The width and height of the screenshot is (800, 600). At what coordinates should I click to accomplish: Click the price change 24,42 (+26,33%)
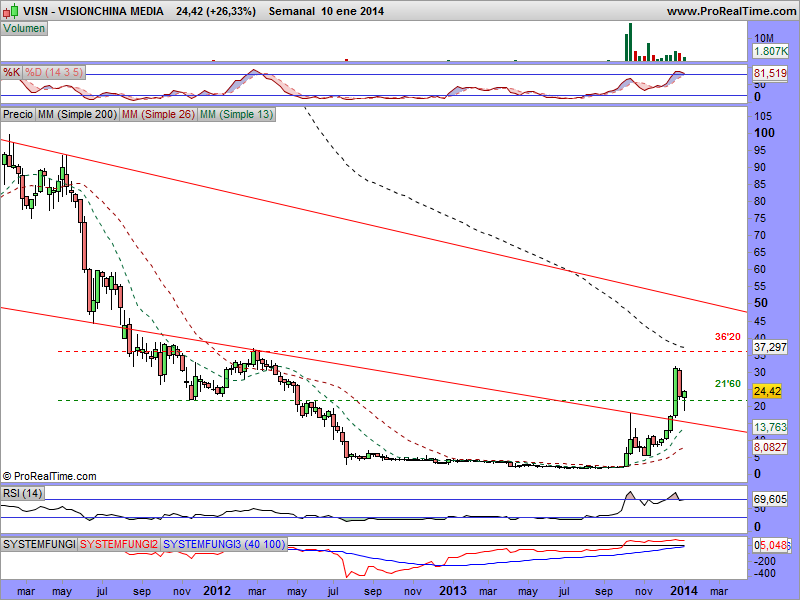tap(216, 11)
